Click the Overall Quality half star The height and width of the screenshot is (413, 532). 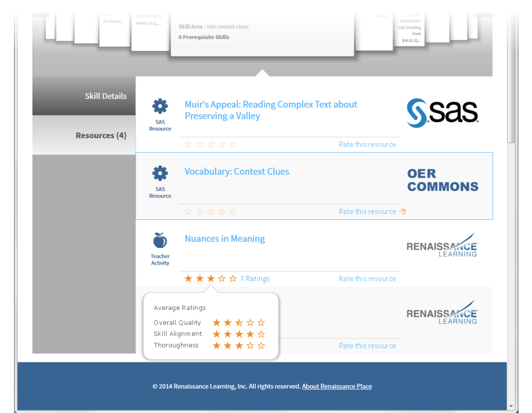(x=239, y=323)
